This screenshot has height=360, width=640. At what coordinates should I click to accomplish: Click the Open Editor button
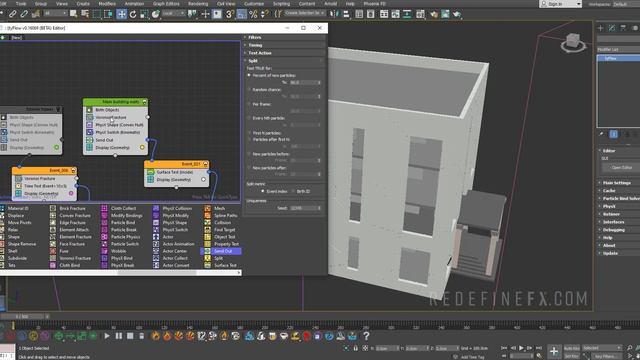point(621,167)
